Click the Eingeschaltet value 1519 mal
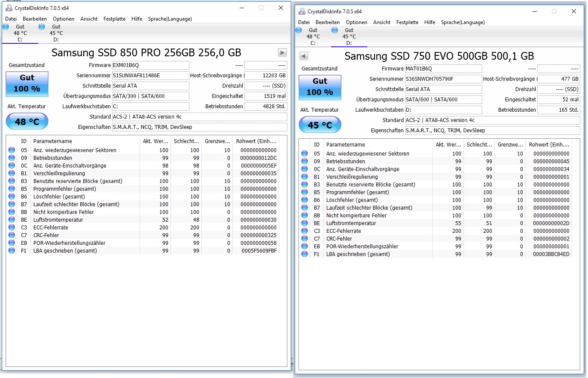 266,96
